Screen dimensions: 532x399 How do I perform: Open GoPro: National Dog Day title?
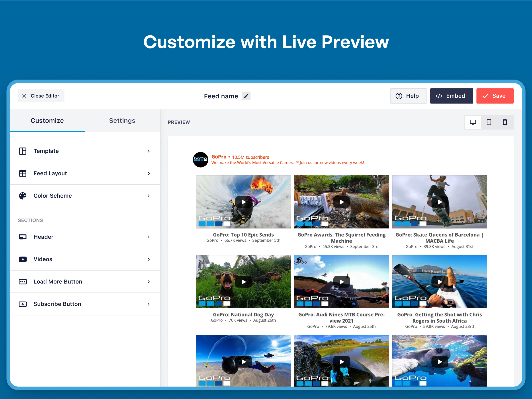[x=243, y=314]
